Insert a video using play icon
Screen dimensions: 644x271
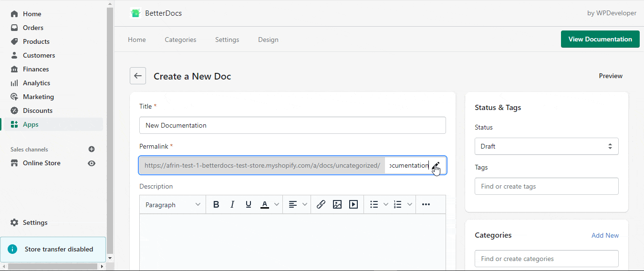[353, 204]
